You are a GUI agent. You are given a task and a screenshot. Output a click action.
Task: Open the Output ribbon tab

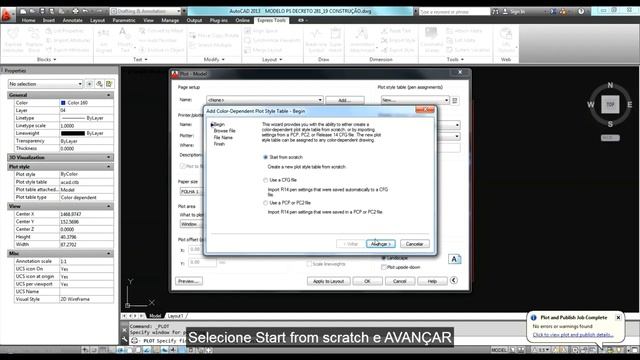(194, 20)
